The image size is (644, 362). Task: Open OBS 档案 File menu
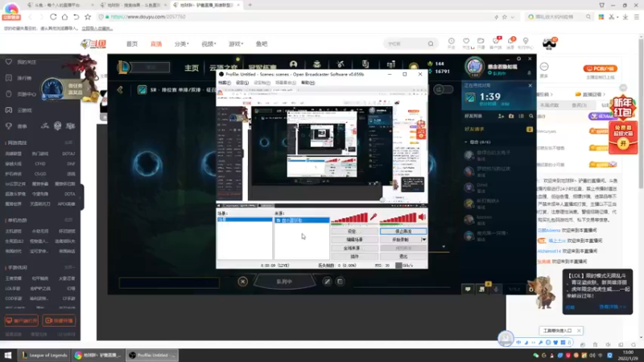coord(225,83)
